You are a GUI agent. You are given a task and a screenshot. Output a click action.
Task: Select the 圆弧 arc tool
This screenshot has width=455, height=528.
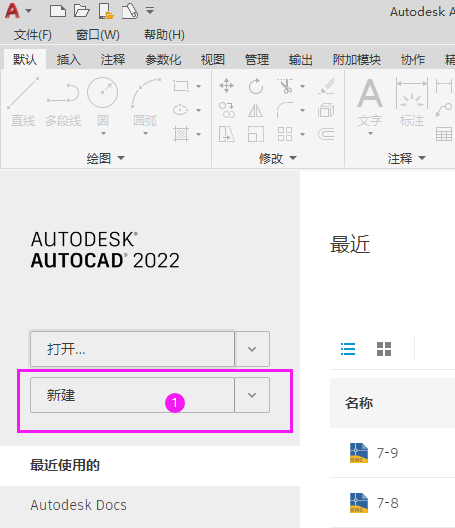point(145,101)
